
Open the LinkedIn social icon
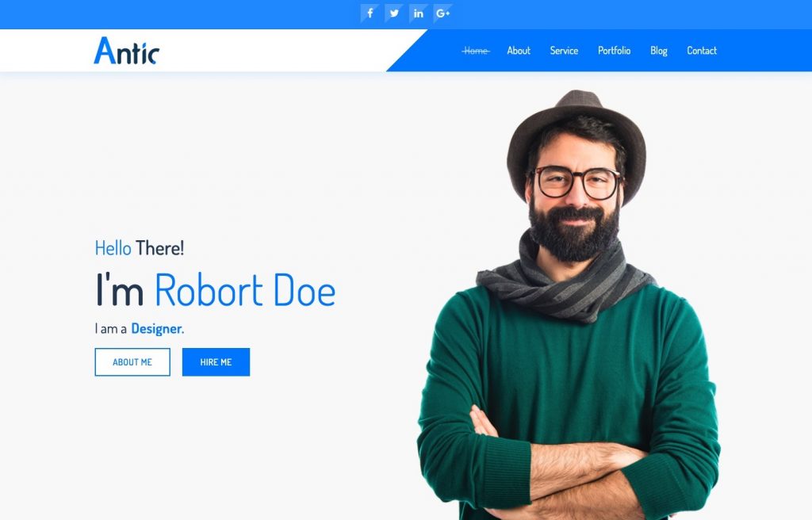coord(419,13)
